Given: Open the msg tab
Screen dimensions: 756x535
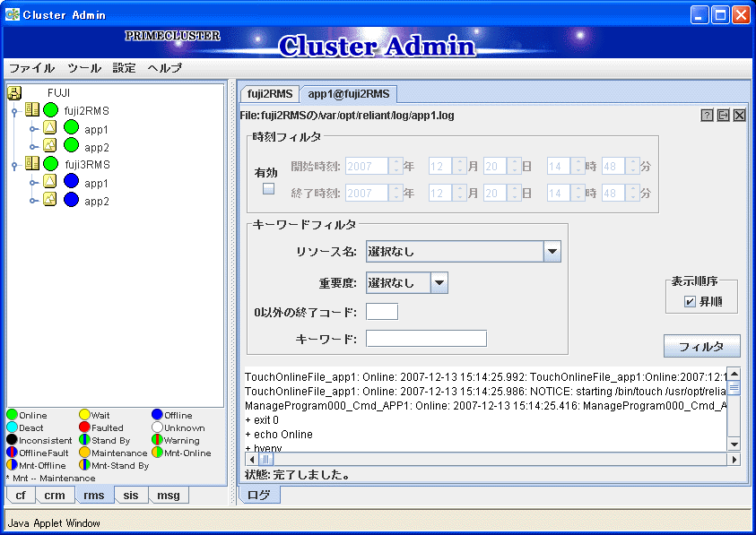Looking at the screenshot, I should coord(169,495).
